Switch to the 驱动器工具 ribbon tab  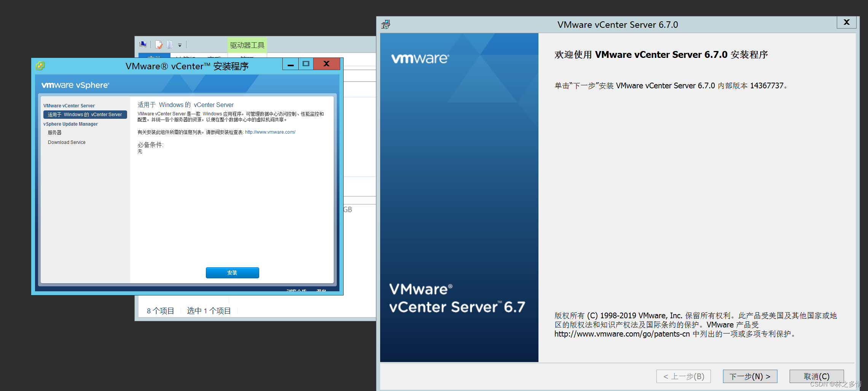(247, 45)
